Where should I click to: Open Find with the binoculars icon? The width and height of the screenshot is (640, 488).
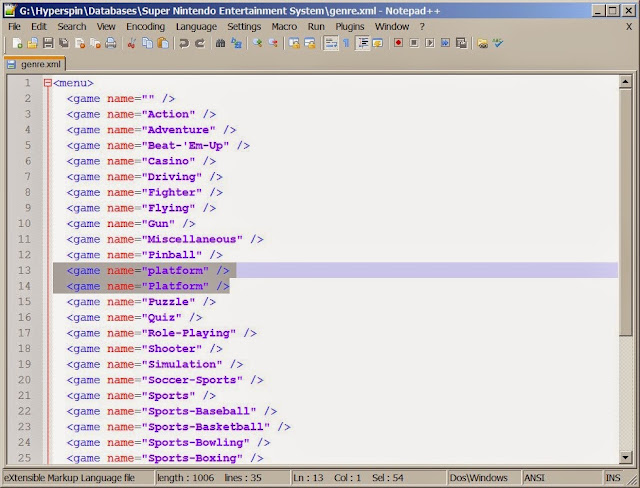[220, 43]
